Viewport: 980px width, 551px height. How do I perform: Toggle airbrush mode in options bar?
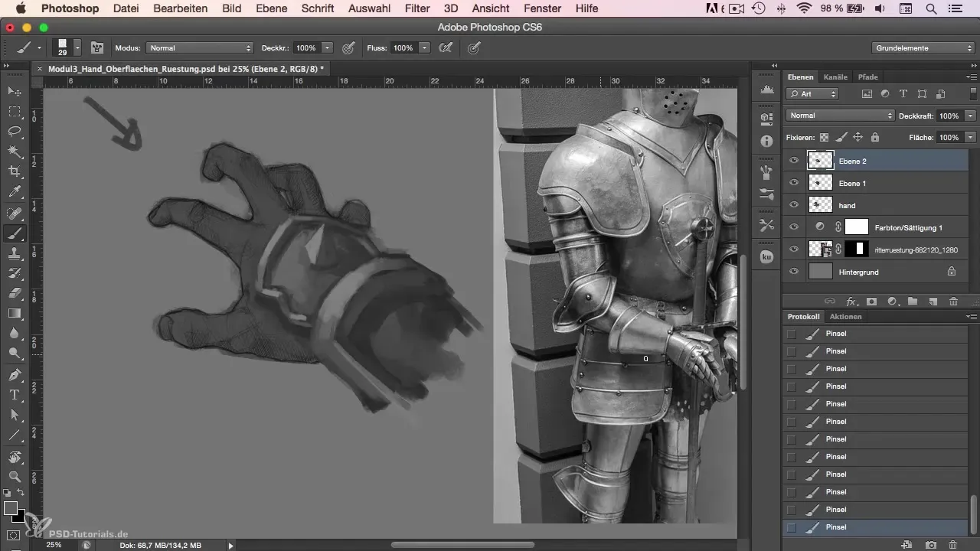(x=445, y=47)
